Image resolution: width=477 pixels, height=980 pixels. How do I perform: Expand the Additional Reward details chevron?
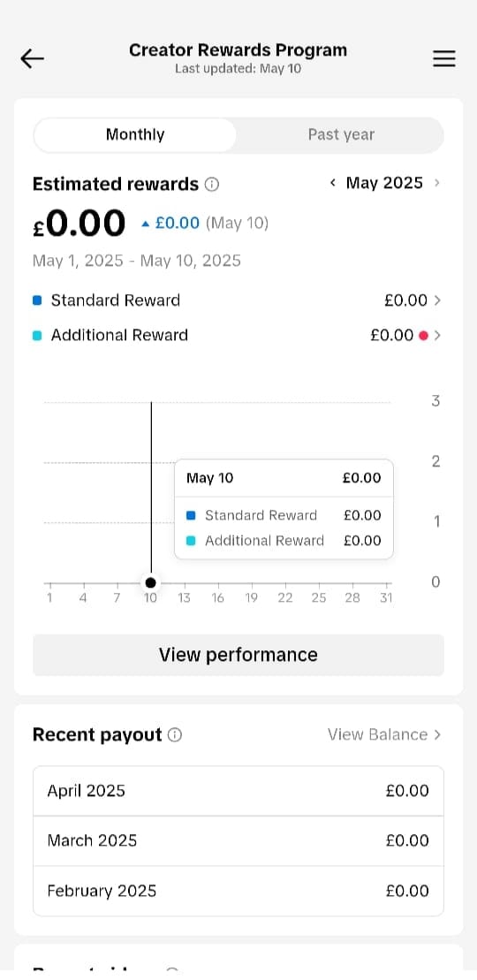[x=437, y=336]
